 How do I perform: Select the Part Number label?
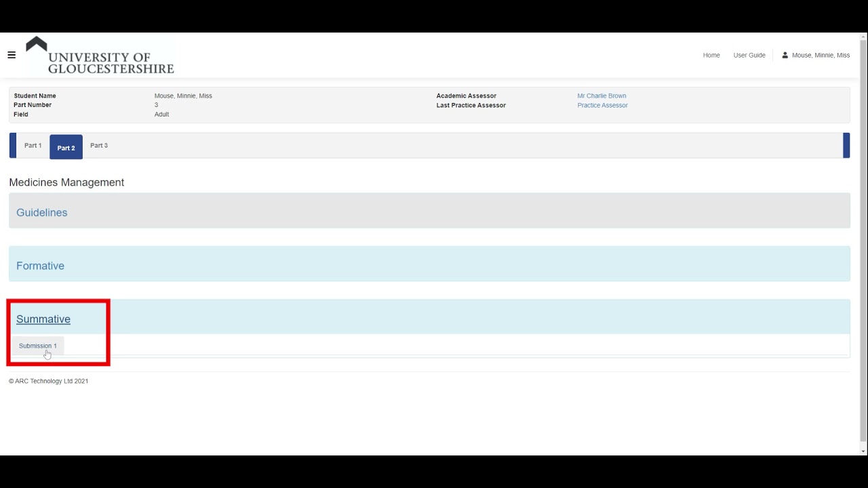33,105
